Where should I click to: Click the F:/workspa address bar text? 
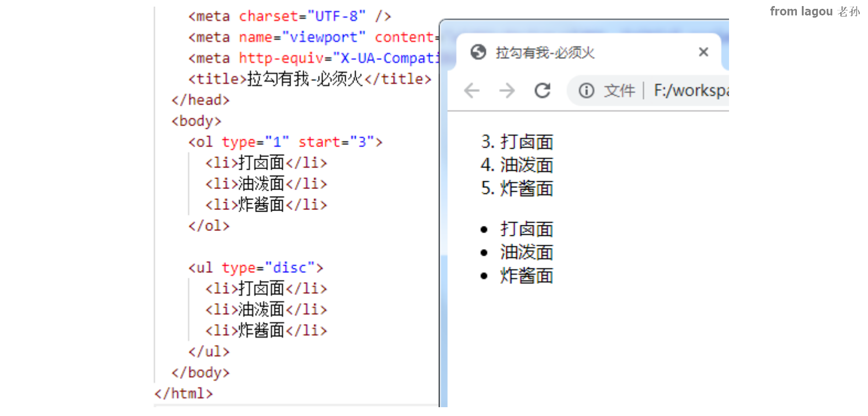(x=691, y=90)
